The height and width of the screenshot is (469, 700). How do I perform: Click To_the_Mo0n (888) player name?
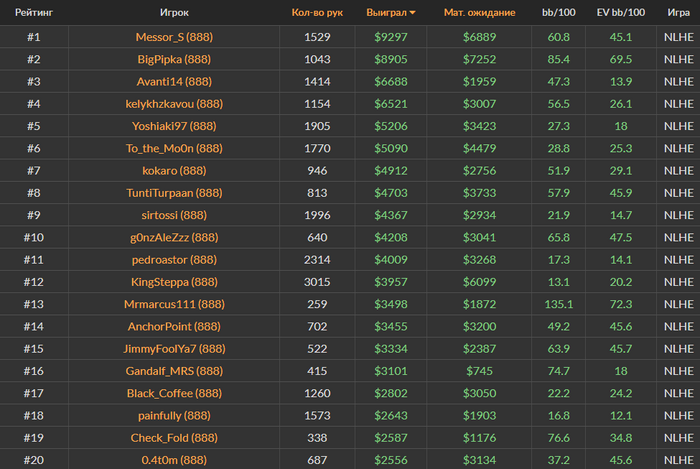[x=174, y=149]
